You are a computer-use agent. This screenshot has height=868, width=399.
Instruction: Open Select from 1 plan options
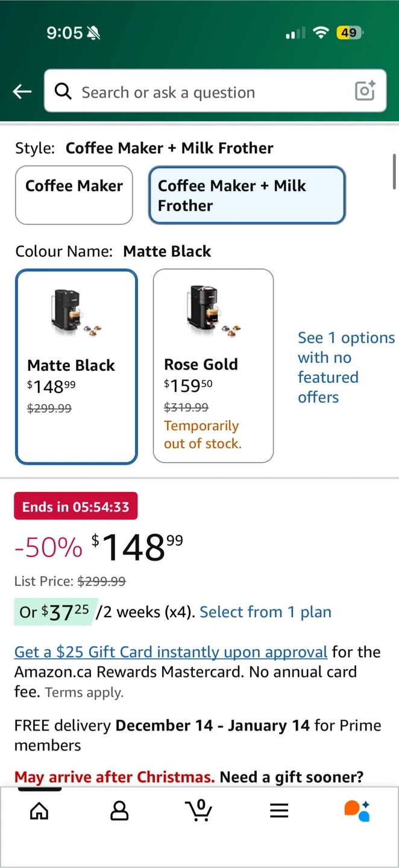(x=265, y=612)
